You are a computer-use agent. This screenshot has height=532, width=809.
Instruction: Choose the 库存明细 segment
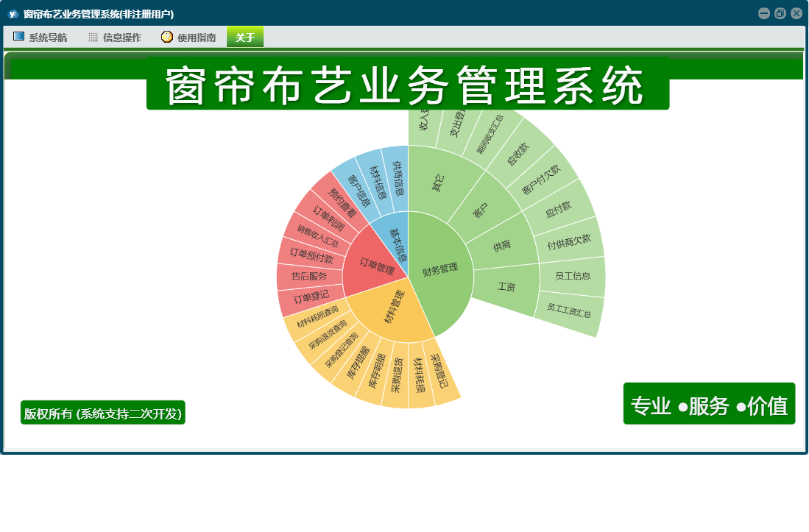pyautogui.click(x=377, y=371)
